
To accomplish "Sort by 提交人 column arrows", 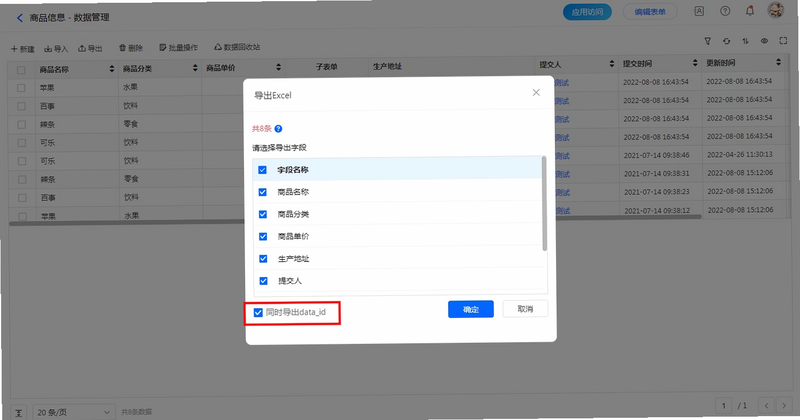I will (612, 64).
